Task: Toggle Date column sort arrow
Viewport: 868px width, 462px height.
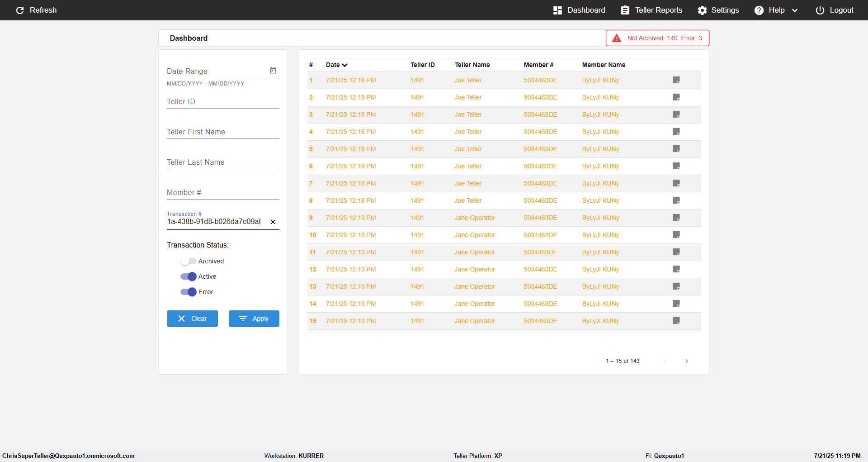Action: tap(344, 65)
